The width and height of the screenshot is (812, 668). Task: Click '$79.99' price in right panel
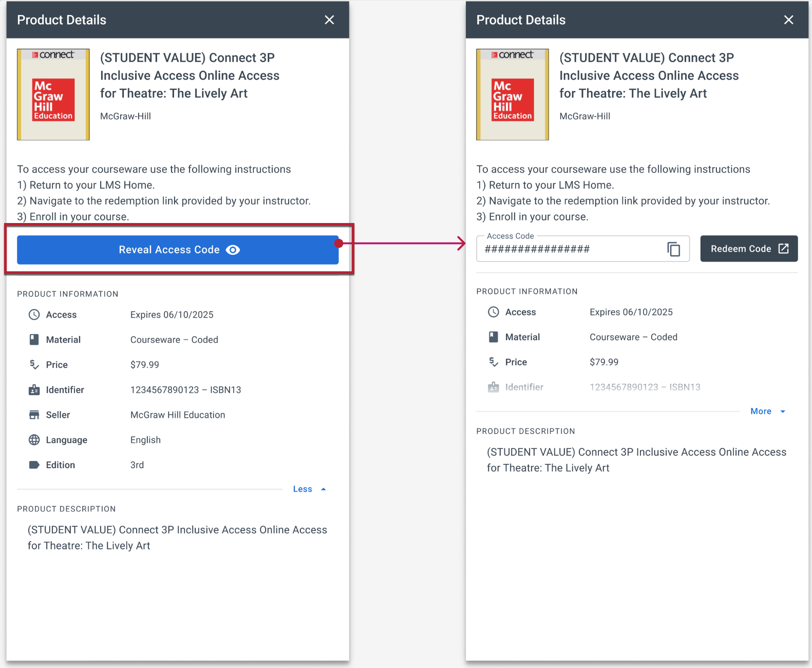point(603,362)
